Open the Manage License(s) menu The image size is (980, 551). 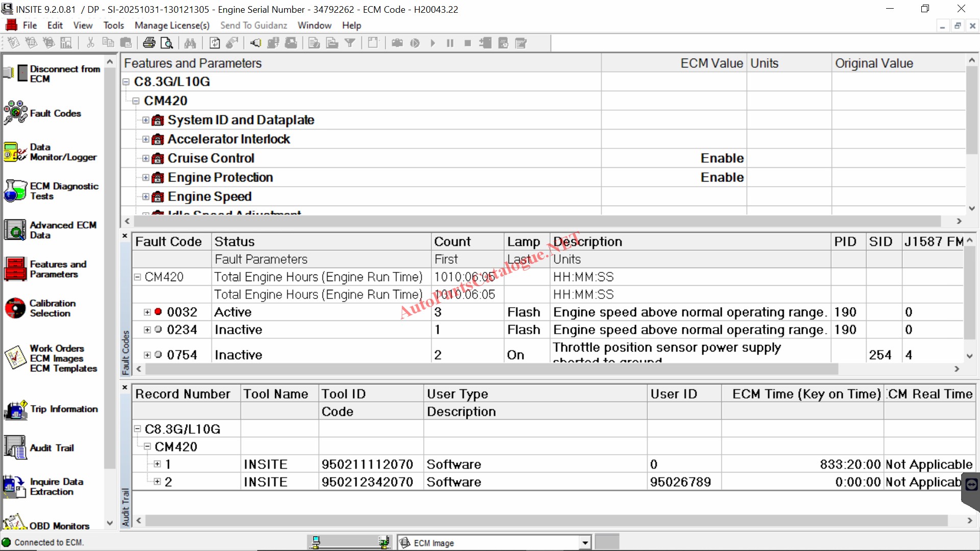(x=172, y=26)
